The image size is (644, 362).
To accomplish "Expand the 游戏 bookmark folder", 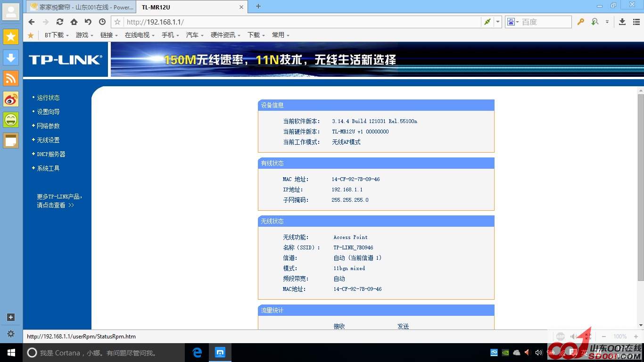I will pos(84,35).
